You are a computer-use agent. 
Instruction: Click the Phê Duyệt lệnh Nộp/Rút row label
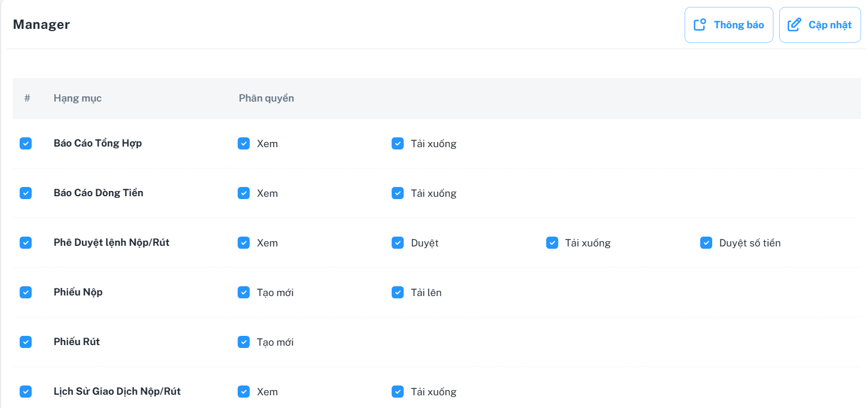[111, 242]
